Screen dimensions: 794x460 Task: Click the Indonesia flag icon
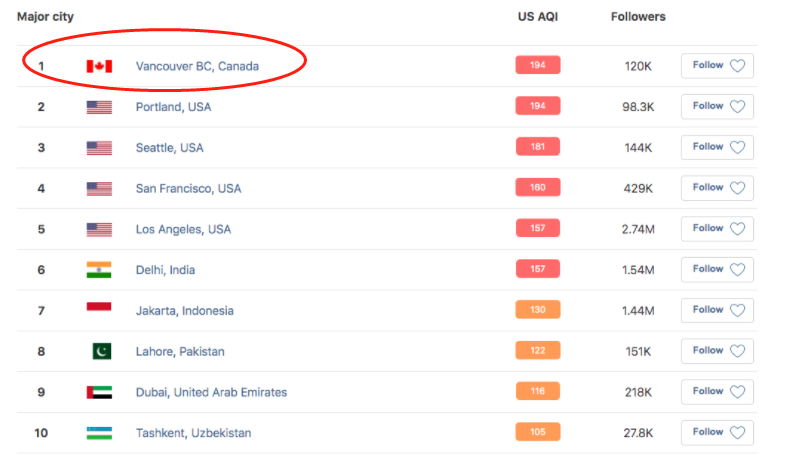(98, 311)
